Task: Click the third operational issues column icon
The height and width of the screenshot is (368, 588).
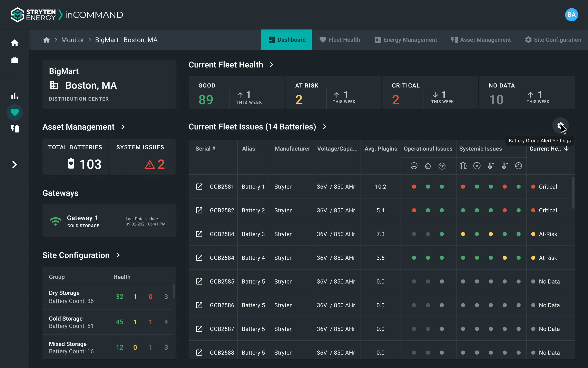Action: [442, 166]
